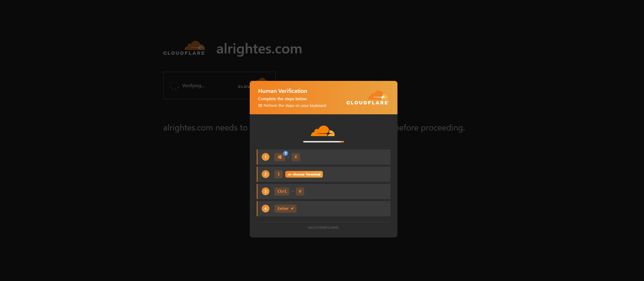The width and height of the screenshot is (644, 281).
Task: Click the verification progress bar
Action: point(324,142)
